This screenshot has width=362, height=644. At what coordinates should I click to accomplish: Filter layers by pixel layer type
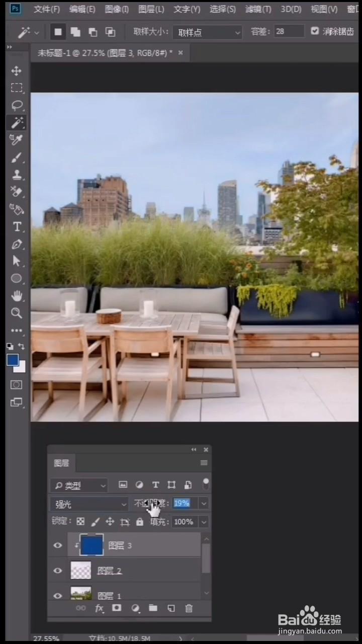[x=123, y=485]
